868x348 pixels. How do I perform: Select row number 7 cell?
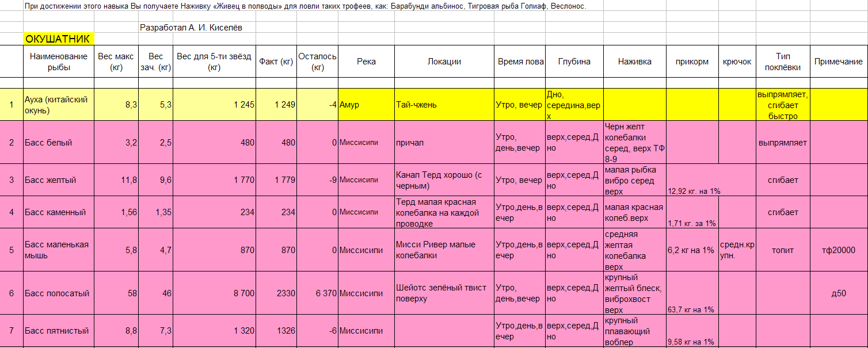12,331
